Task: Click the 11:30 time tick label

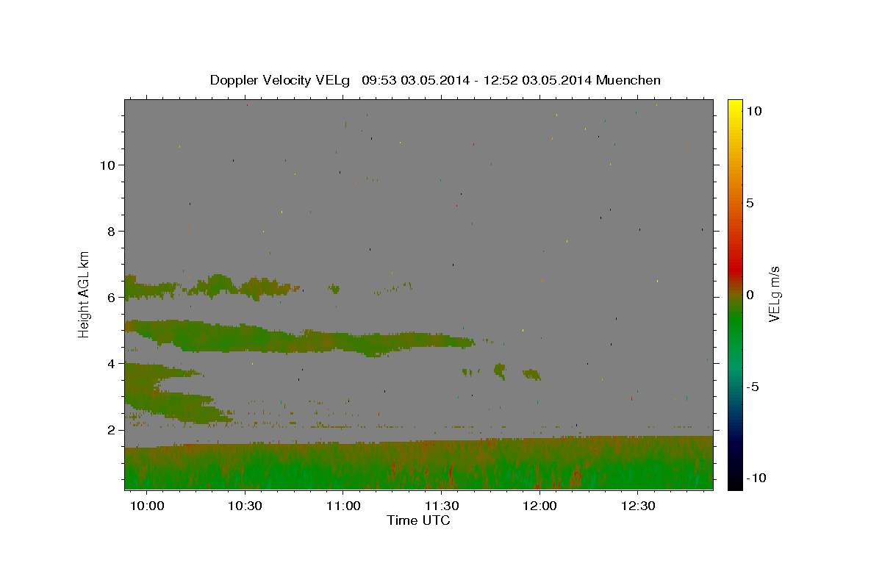Action: coord(442,506)
